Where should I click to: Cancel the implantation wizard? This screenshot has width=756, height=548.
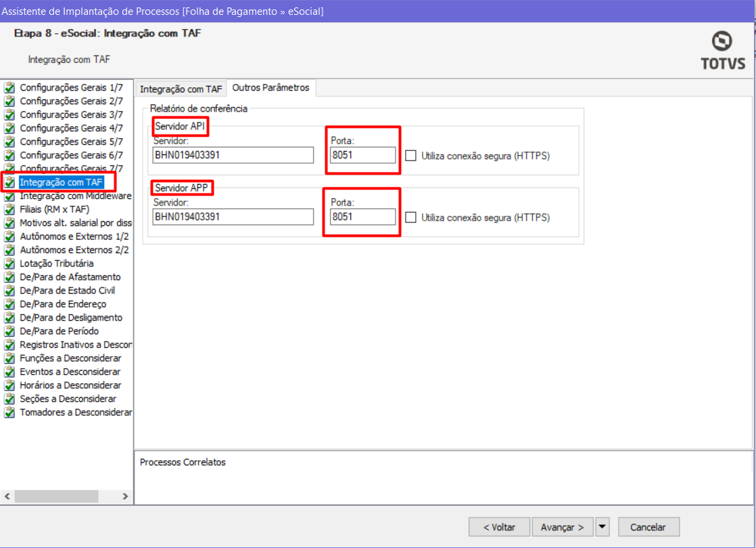[648, 527]
